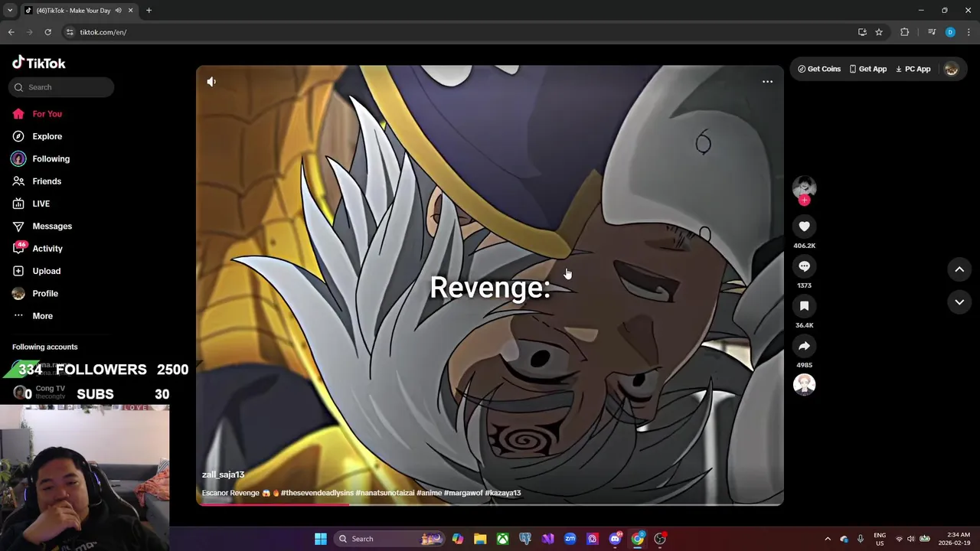This screenshot has width=980, height=551.
Task: Open the video three-dot options menu
Action: [767, 82]
